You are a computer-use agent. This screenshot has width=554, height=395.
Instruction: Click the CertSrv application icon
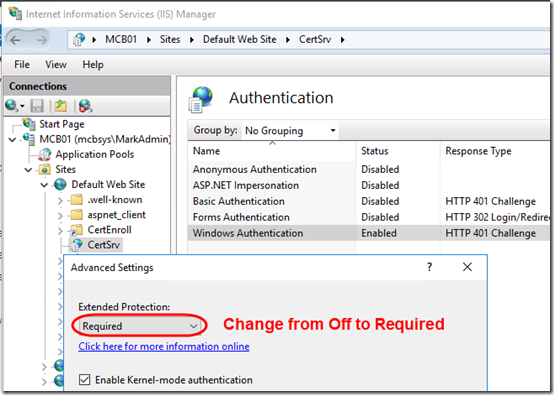tap(76, 245)
